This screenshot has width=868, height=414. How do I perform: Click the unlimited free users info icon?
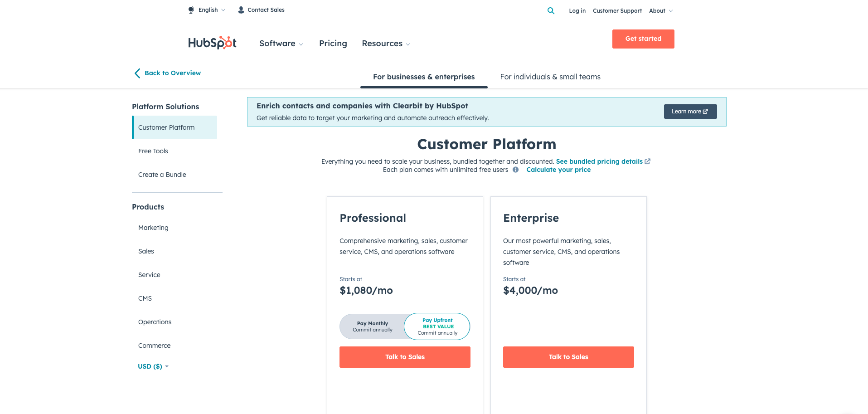point(515,170)
